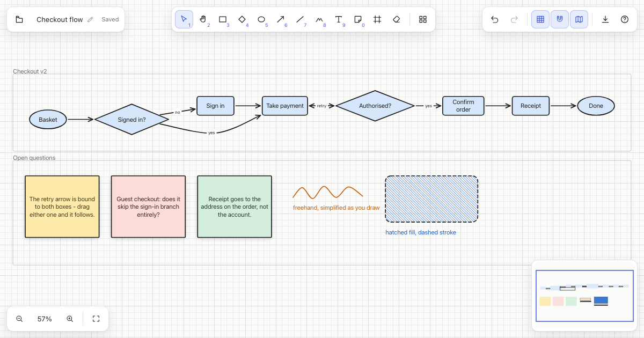Click the "yes" label after Authorised?
This screenshot has width=644, height=338.
[428, 106]
